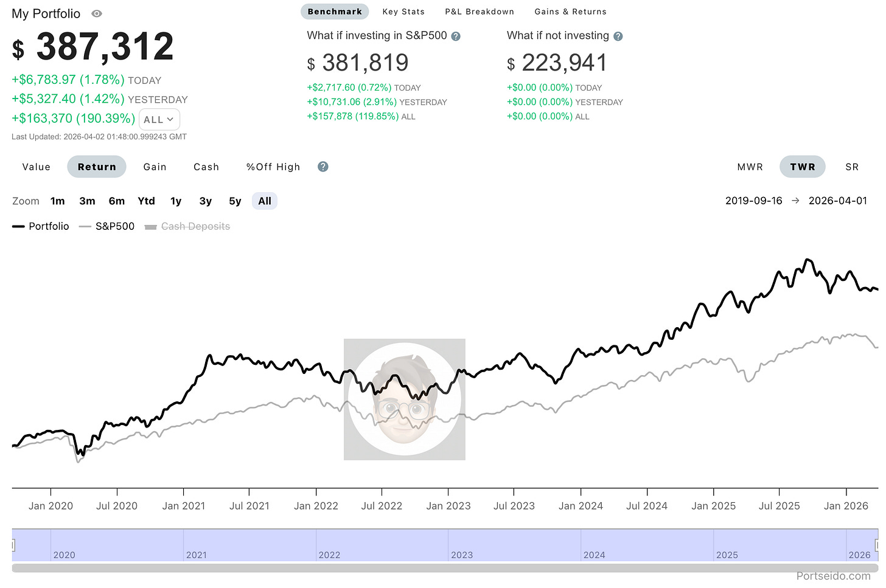The height and width of the screenshot is (588, 886).
Task: Select the Cash chart mode
Action: point(206,167)
